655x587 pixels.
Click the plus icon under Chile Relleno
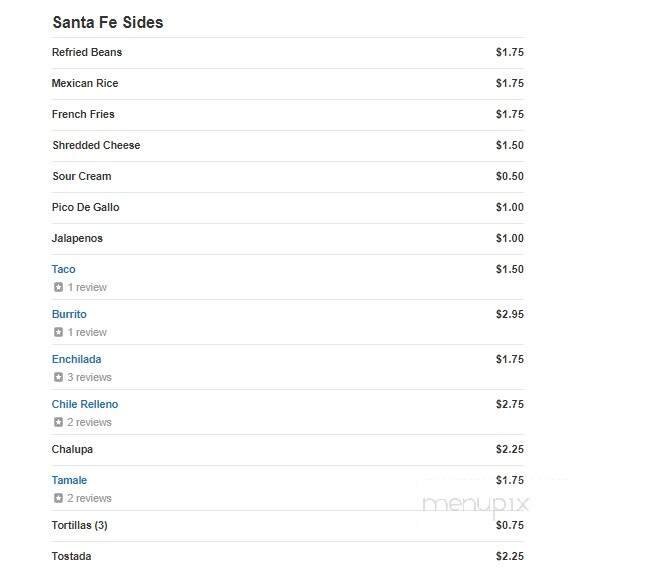click(x=58, y=423)
